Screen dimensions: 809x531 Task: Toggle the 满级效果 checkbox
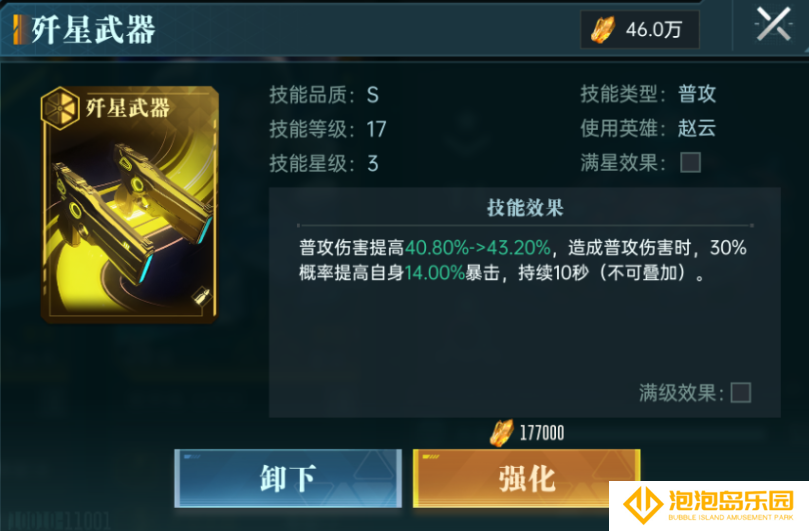[741, 393]
